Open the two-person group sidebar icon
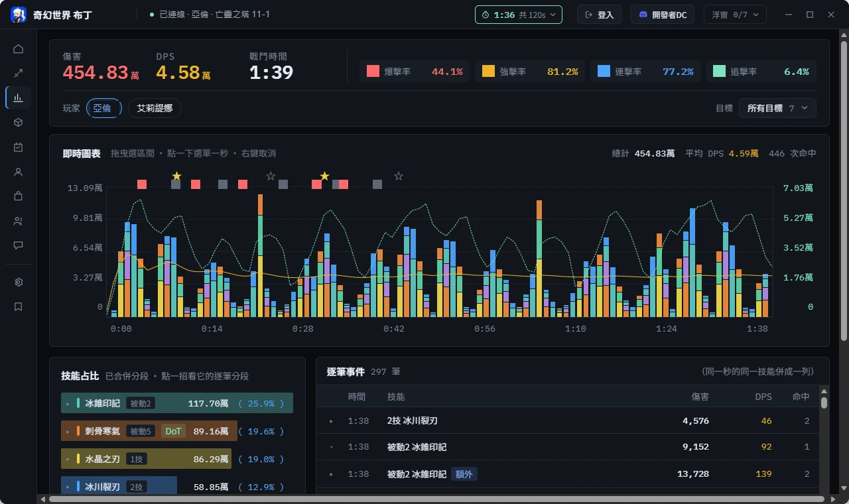The image size is (849, 504). click(19, 221)
